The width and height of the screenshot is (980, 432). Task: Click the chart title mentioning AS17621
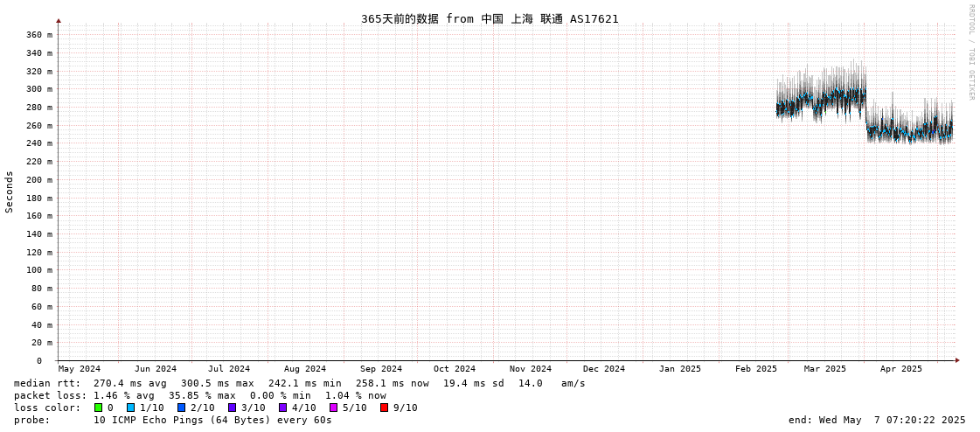490,18
